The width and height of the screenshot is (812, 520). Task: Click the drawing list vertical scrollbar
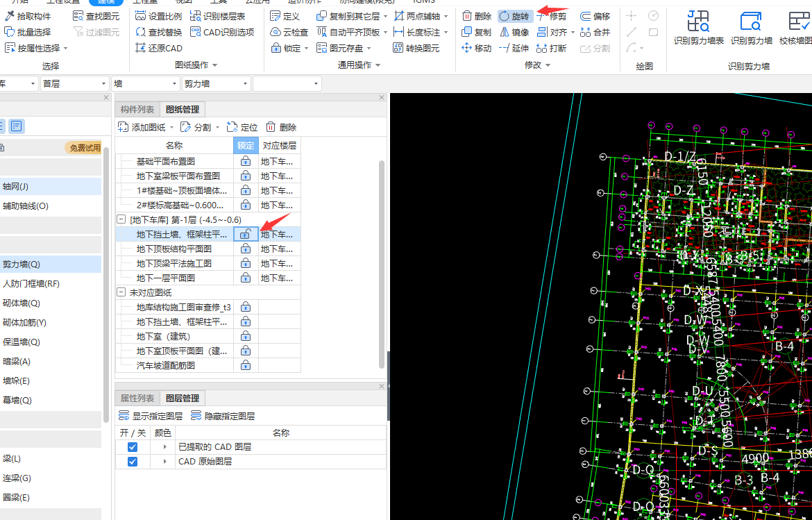[x=382, y=264]
